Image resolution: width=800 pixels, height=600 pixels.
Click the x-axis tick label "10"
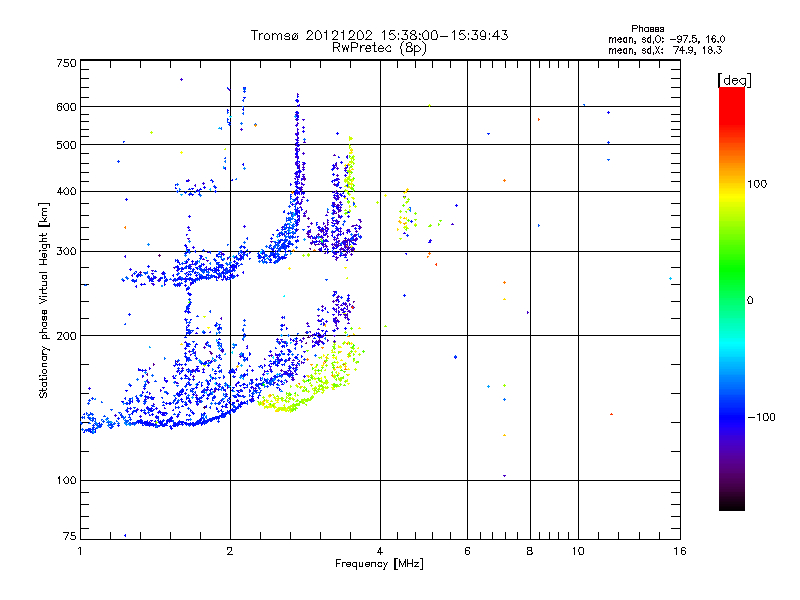pyautogui.click(x=578, y=551)
